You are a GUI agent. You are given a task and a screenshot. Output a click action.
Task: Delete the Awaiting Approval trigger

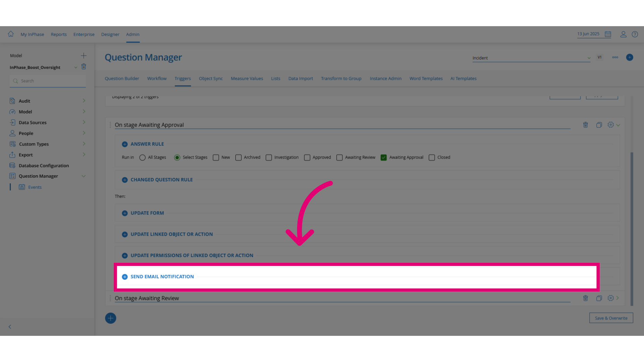(x=586, y=125)
